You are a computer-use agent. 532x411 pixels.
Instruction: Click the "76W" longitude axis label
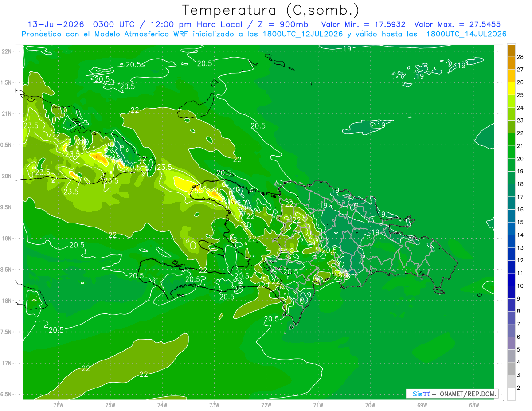(x=58, y=405)
